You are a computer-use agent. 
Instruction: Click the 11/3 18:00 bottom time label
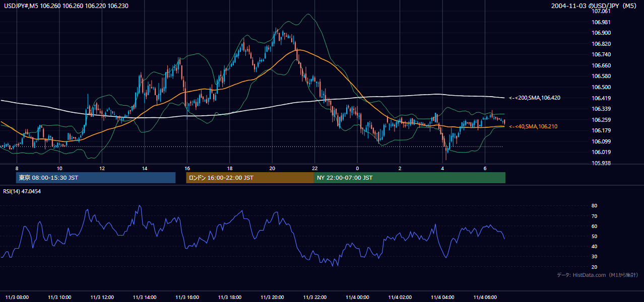coord(230,297)
